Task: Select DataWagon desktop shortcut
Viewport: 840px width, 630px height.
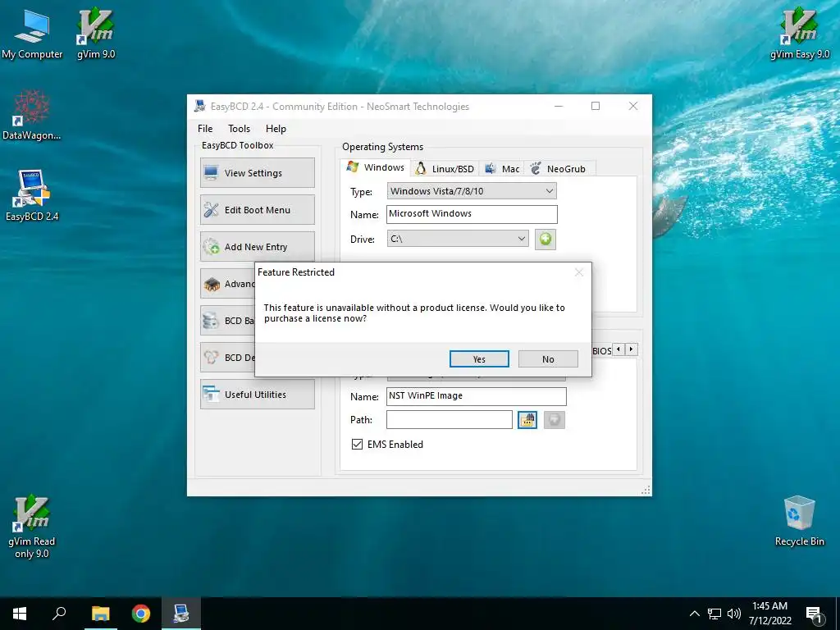Action: pos(32,115)
